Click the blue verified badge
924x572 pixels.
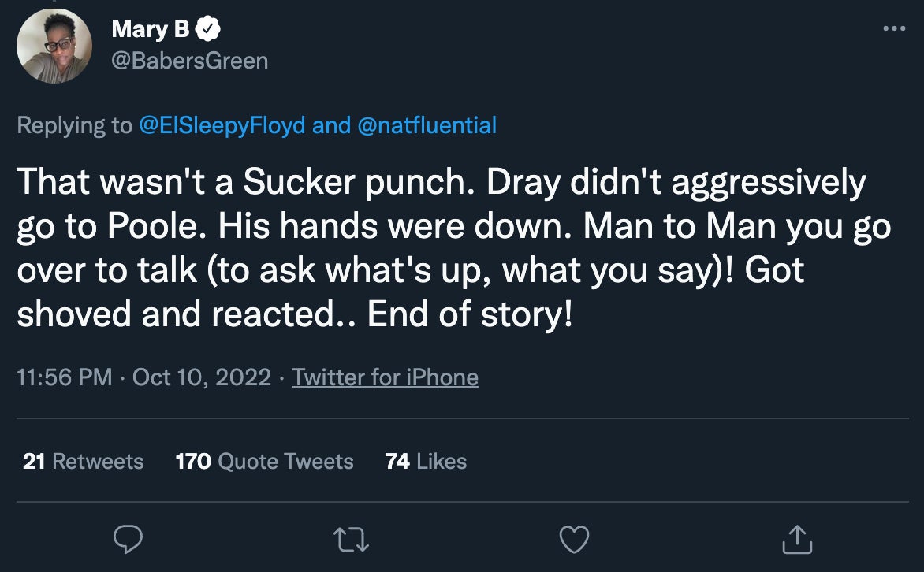point(209,30)
